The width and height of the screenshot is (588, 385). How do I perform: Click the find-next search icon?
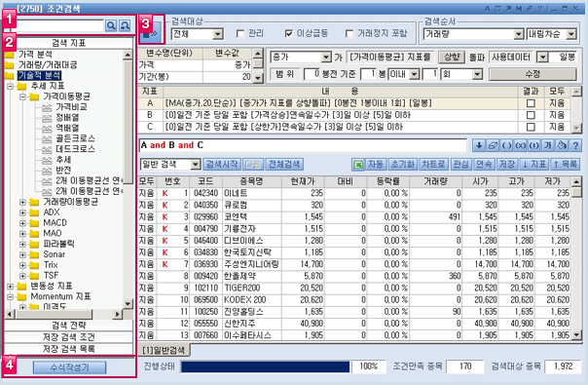pos(125,25)
